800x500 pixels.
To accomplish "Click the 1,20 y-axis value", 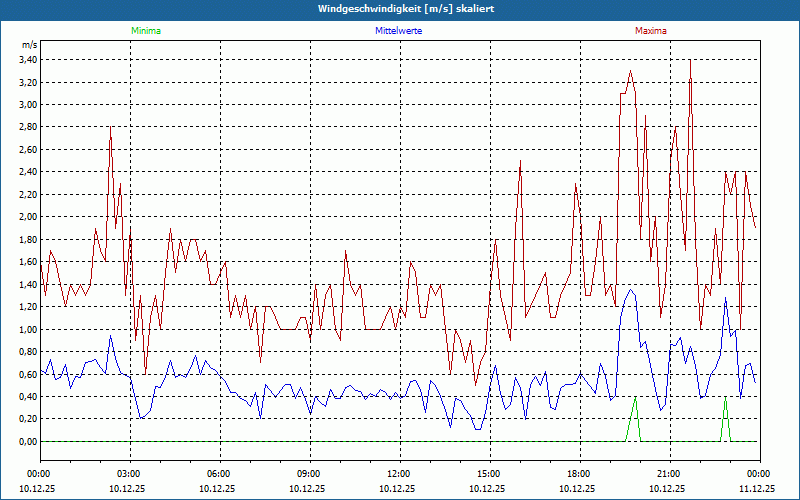I will 28,307.
